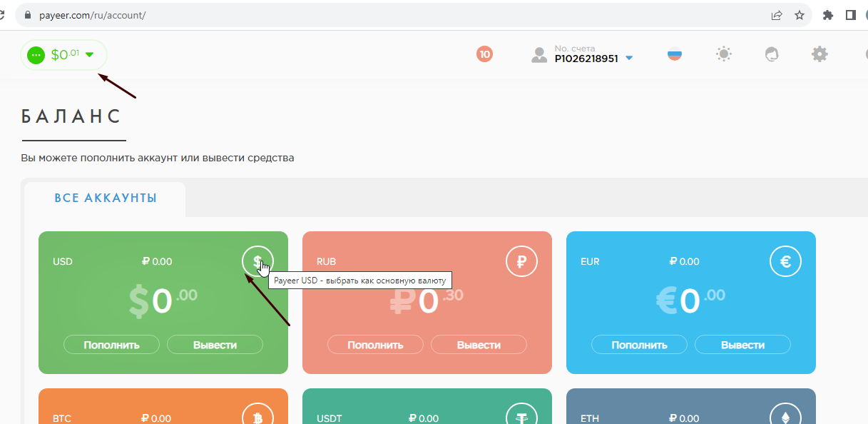Open settings with the gear icon

point(820,54)
